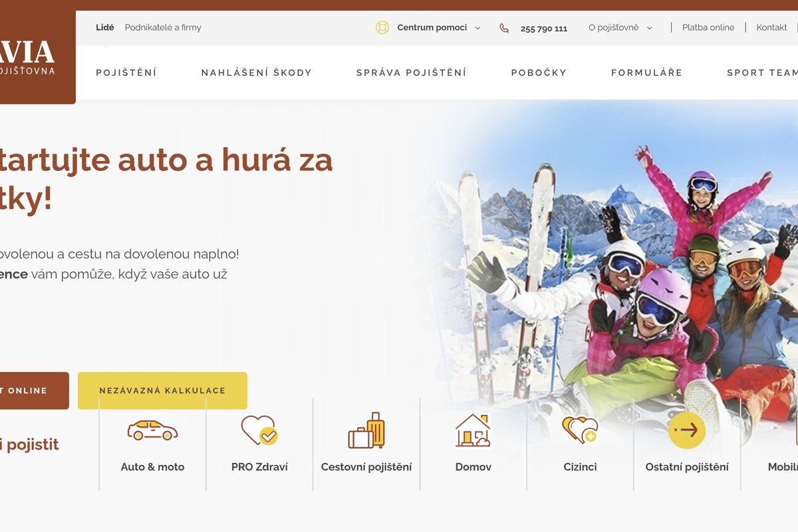Select the PRO Zdraví heart icon

[x=259, y=430]
